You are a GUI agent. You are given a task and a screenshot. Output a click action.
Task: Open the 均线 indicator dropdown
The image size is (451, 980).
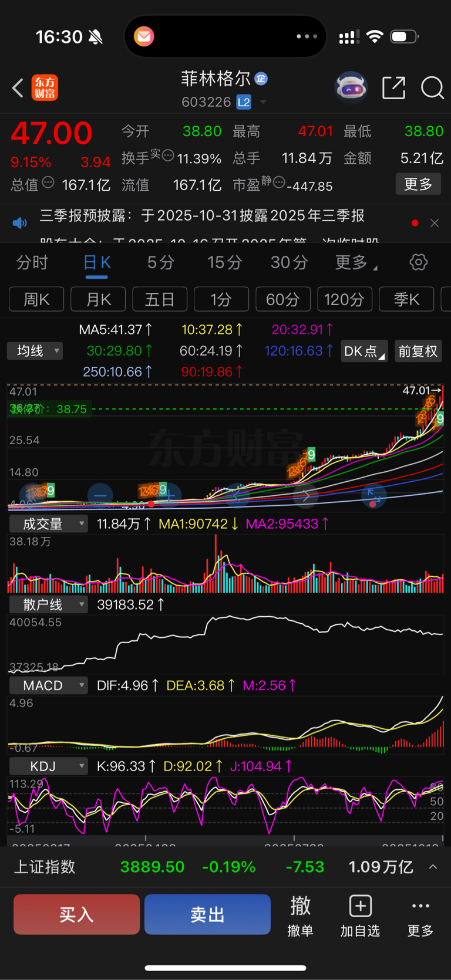tap(35, 351)
